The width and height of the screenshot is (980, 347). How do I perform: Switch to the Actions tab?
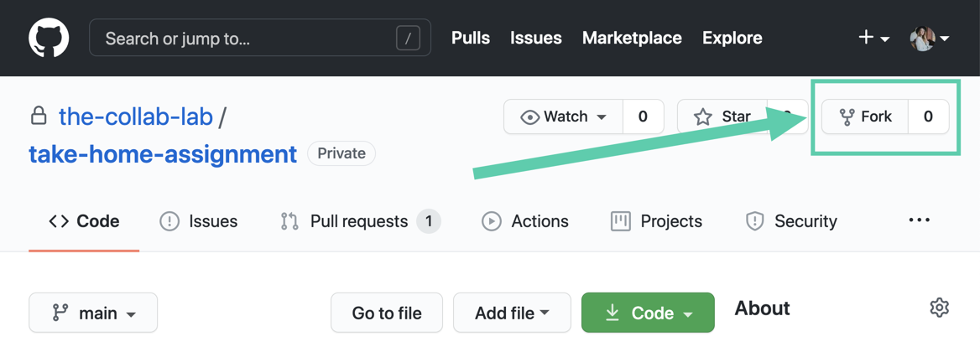[525, 221]
